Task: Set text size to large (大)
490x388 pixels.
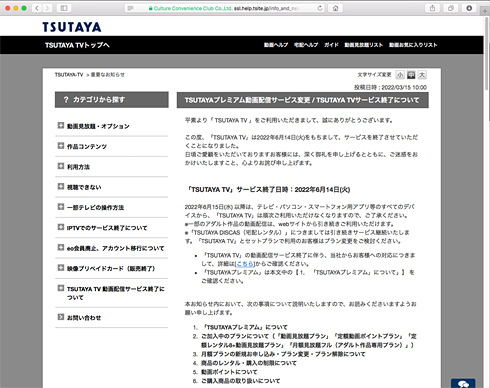Action: (x=422, y=75)
